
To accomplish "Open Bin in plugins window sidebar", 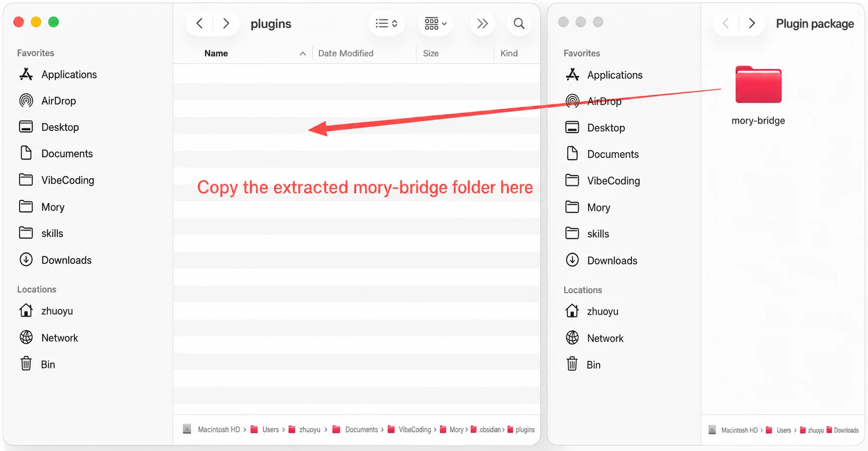I will (37, 364).
